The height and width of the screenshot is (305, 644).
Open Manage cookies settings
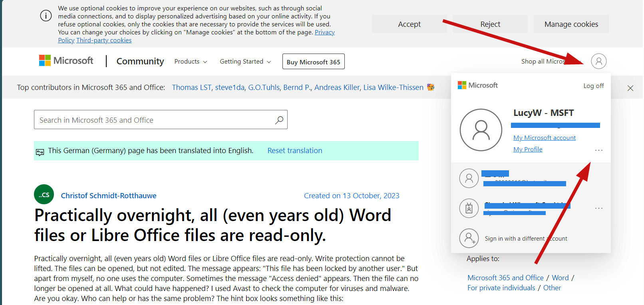571,24
